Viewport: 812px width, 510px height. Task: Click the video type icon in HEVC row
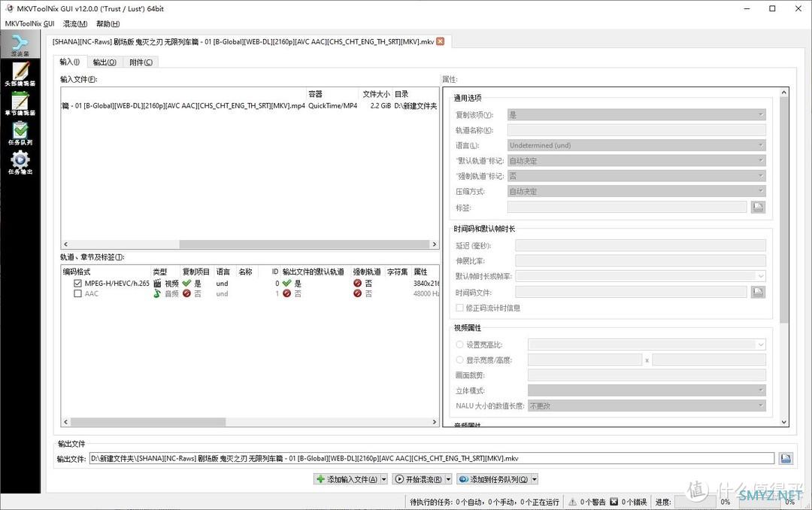coord(157,284)
